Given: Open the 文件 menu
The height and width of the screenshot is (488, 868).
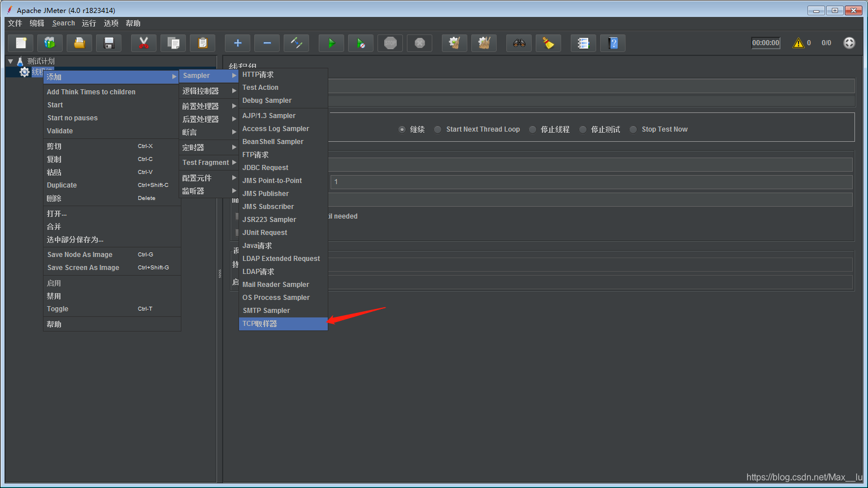Looking at the screenshot, I should pyautogui.click(x=15, y=23).
